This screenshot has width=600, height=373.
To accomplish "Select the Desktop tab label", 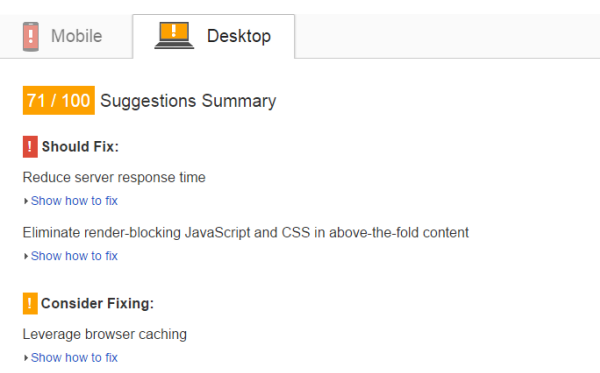I will 239,36.
